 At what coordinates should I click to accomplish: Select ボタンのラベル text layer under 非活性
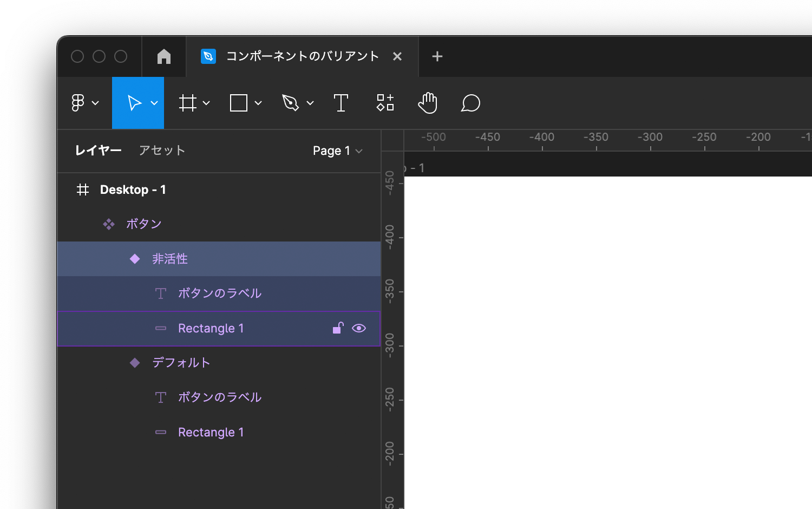pyautogui.click(x=219, y=293)
